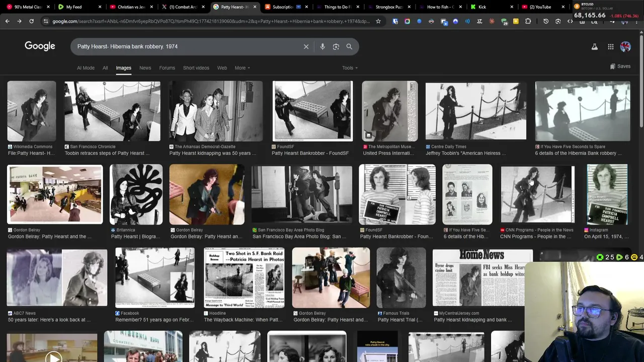
Task: Switch to the All results tab
Action: [x=105, y=68]
